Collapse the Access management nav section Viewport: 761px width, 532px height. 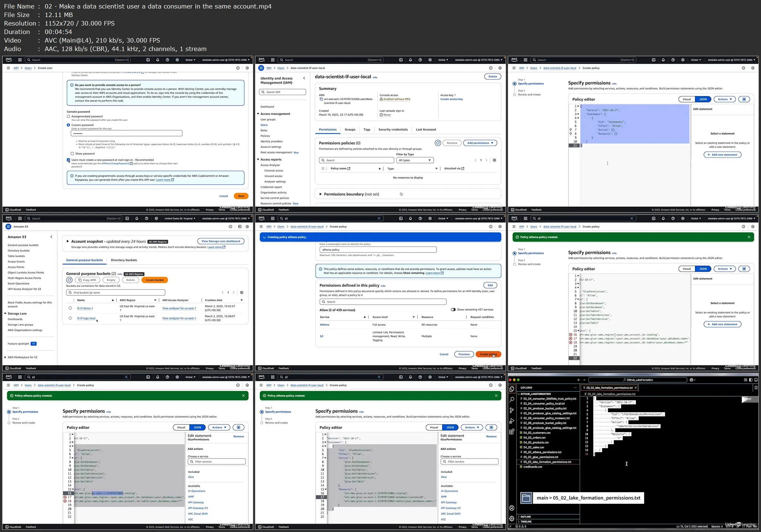click(258, 114)
